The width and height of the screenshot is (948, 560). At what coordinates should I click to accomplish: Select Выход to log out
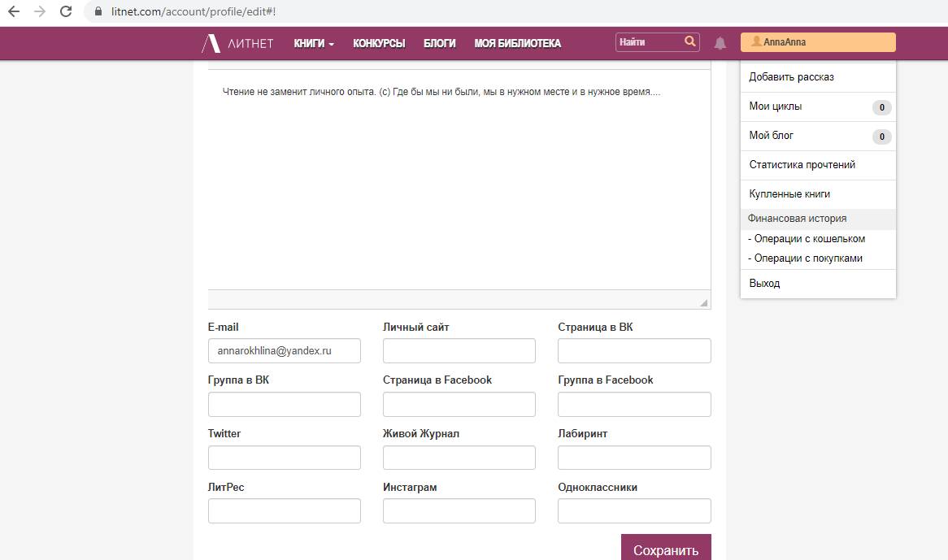[x=764, y=284]
